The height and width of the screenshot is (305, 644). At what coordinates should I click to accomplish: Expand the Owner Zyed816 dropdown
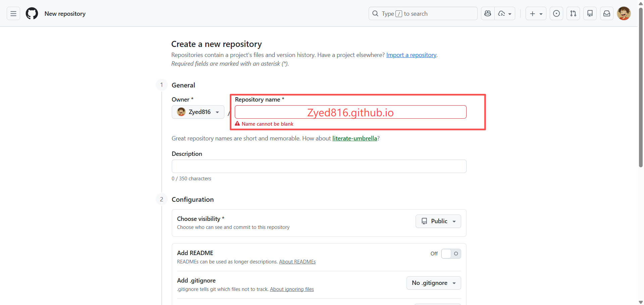(x=198, y=112)
